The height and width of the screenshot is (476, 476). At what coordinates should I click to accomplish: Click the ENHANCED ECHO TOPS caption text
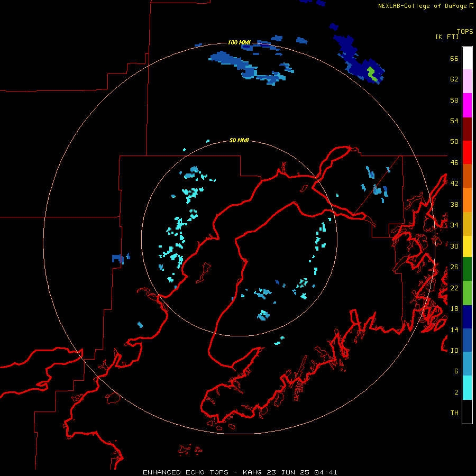(186, 472)
